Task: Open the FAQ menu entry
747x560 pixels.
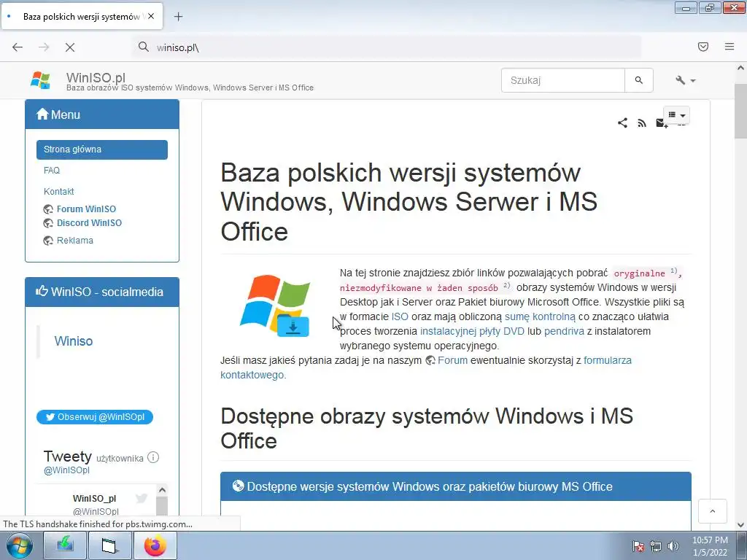Action: click(x=52, y=171)
